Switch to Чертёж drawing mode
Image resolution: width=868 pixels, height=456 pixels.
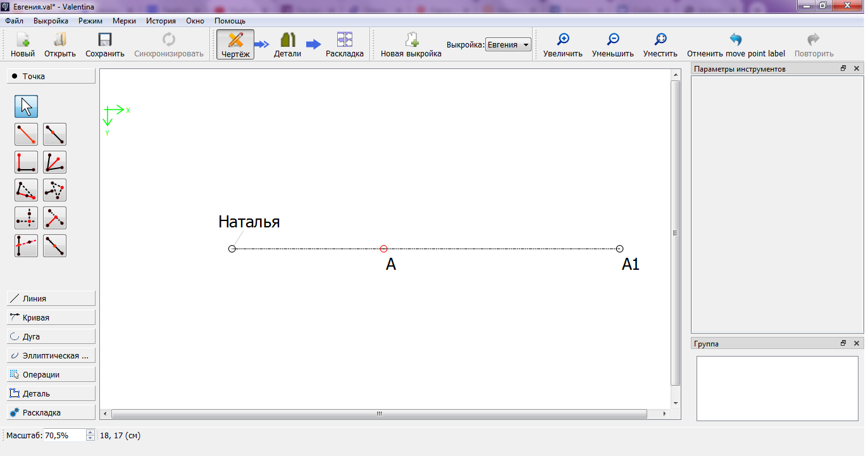(235, 45)
